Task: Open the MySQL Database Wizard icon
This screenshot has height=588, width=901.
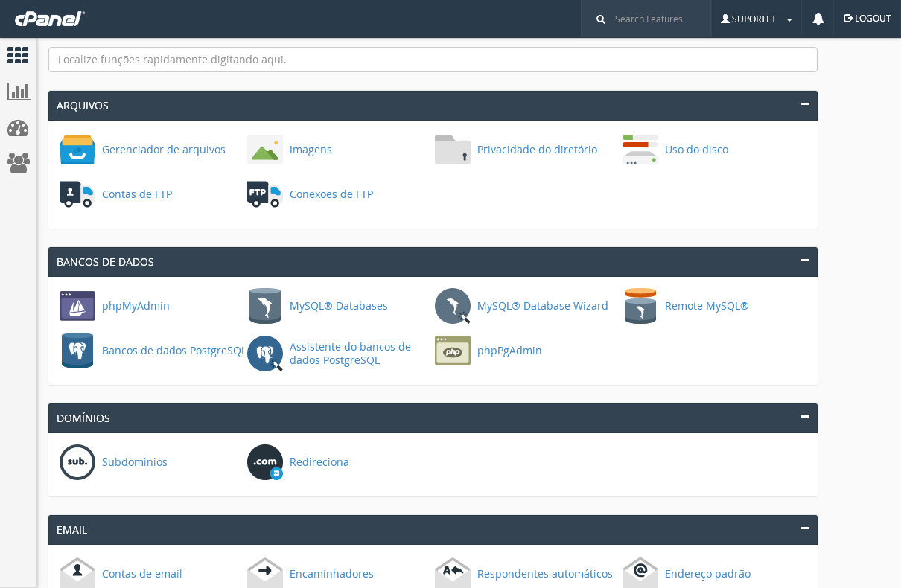Action: pos(453,306)
